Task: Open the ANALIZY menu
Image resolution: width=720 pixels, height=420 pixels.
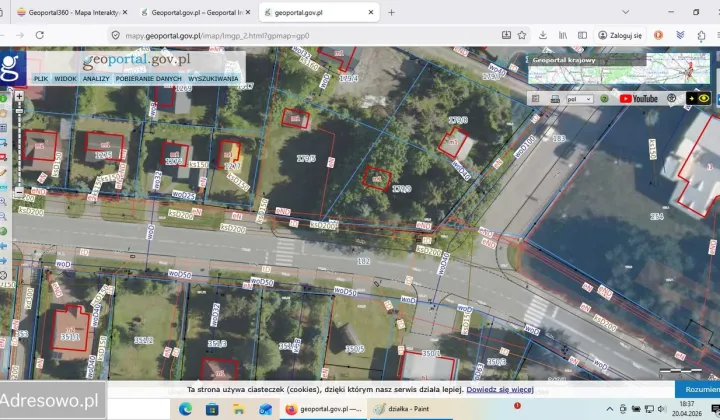Action: click(96, 78)
